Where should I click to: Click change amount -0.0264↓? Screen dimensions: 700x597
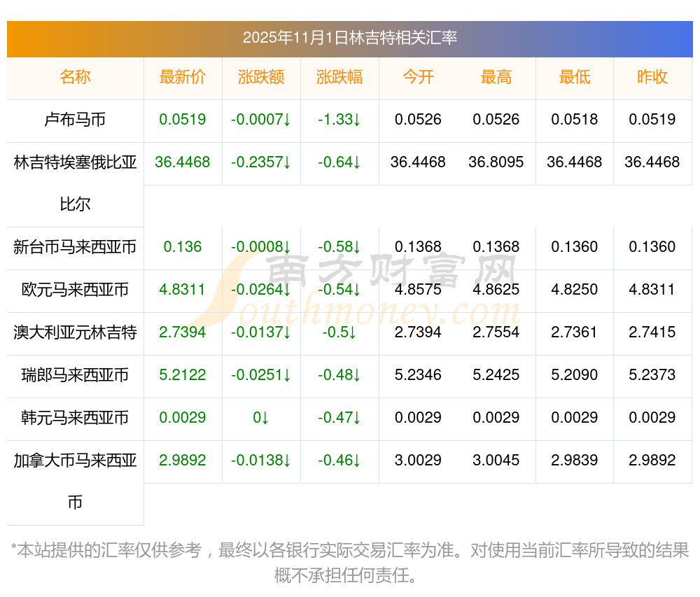(261, 290)
